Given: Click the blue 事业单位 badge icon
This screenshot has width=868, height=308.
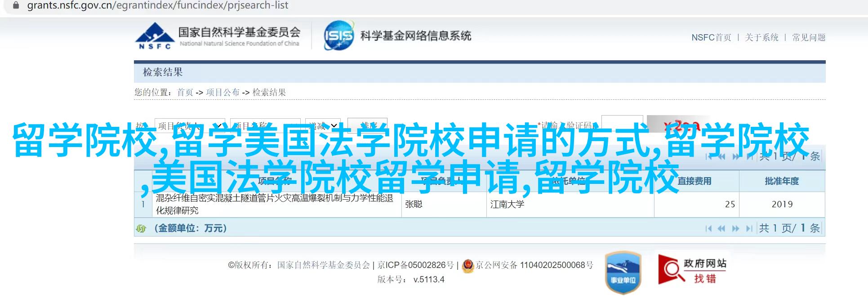Looking at the screenshot, I should tap(623, 272).
